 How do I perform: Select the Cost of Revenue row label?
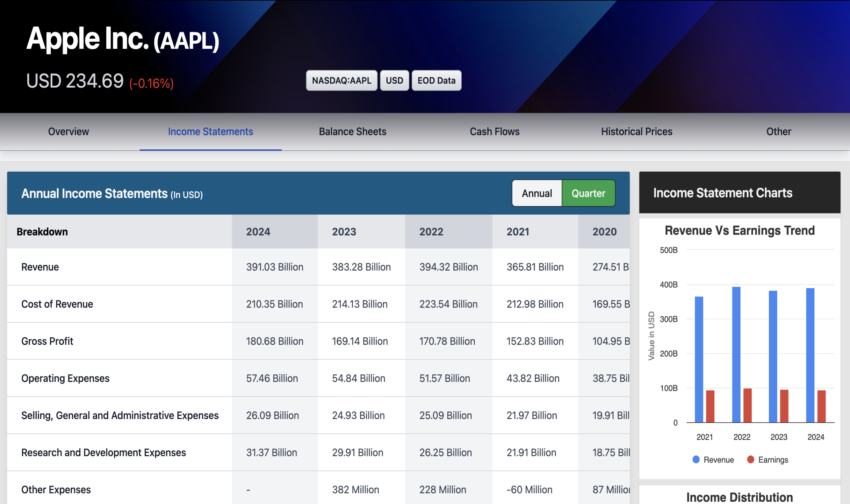point(57,304)
